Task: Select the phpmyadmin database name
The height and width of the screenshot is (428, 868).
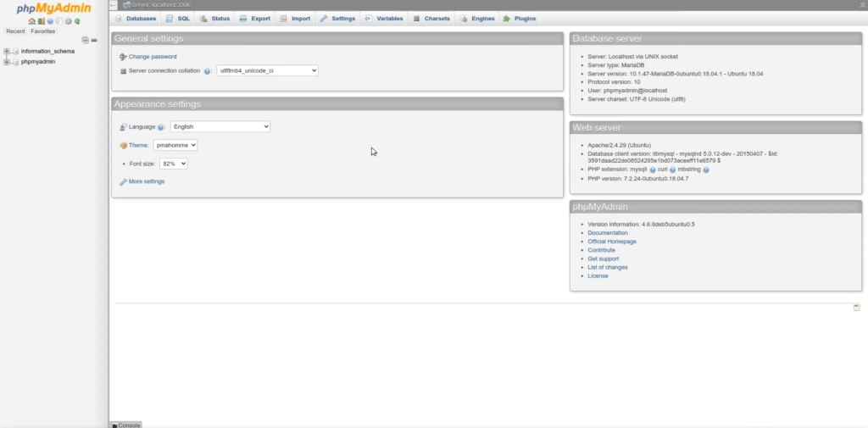Action: [38, 62]
